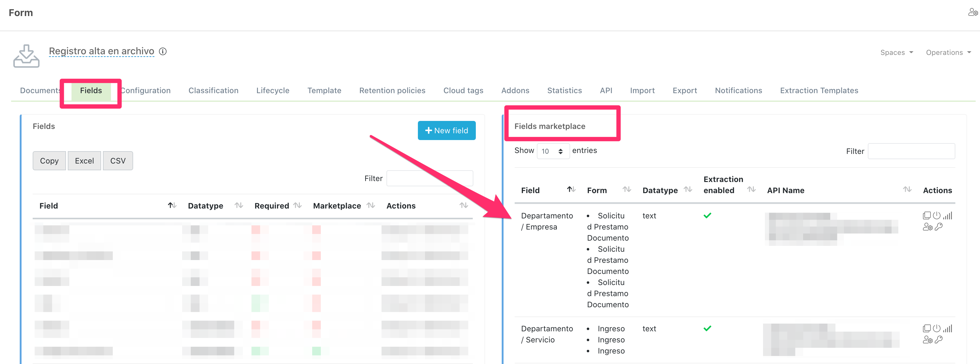980x364 pixels.
Task: Open signal bars icon for Departamento / Empresa
Action: 947,216
